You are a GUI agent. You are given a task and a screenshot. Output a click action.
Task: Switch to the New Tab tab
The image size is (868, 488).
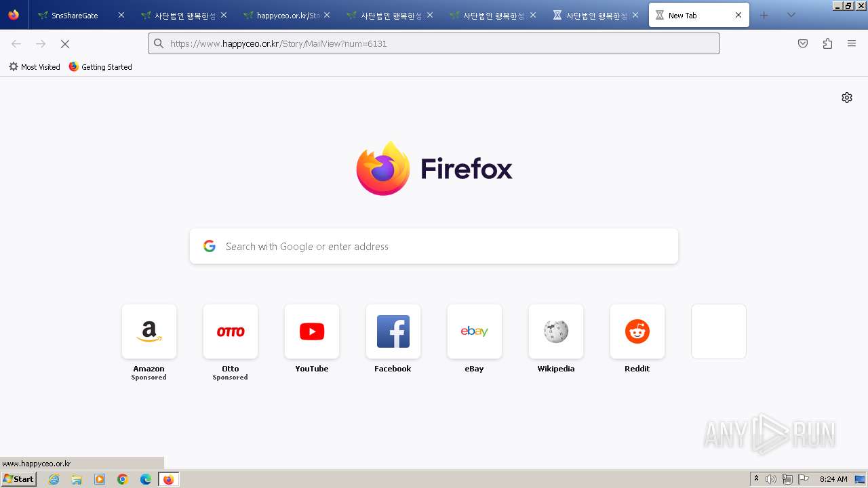tap(698, 15)
